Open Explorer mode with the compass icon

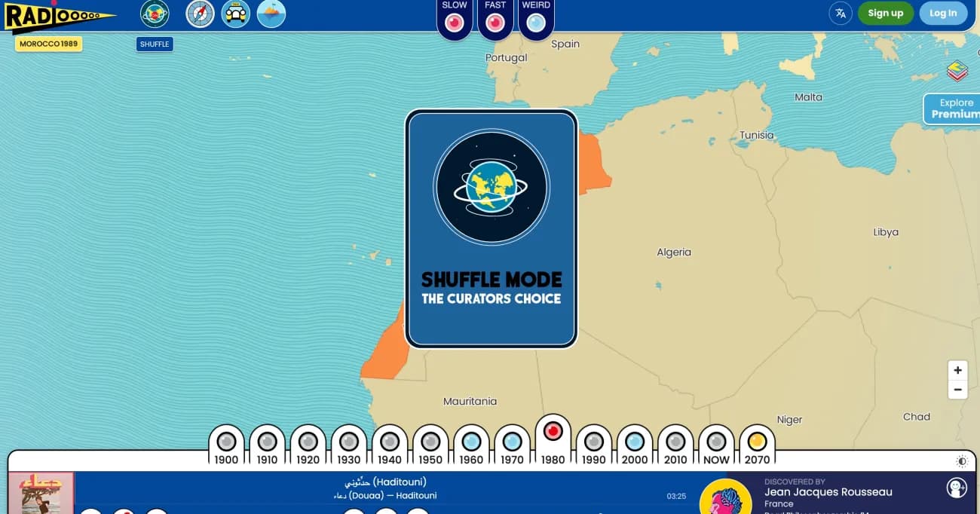(x=201, y=14)
